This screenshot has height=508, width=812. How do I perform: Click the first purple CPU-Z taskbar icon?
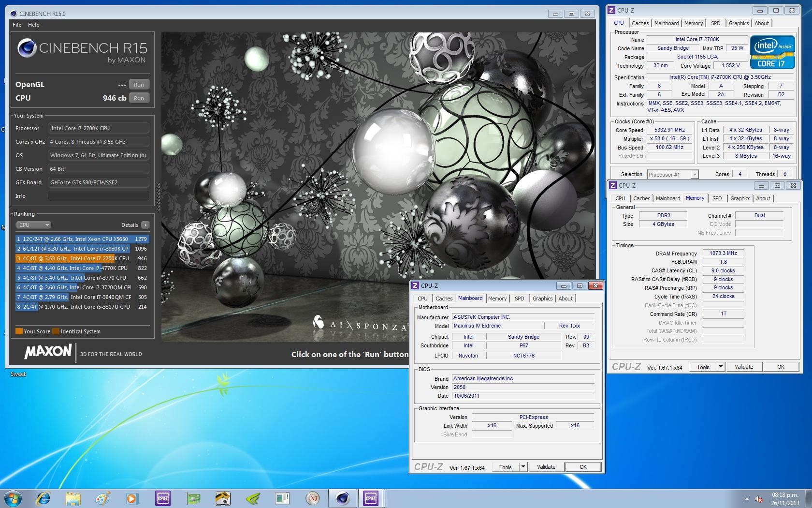point(163,498)
